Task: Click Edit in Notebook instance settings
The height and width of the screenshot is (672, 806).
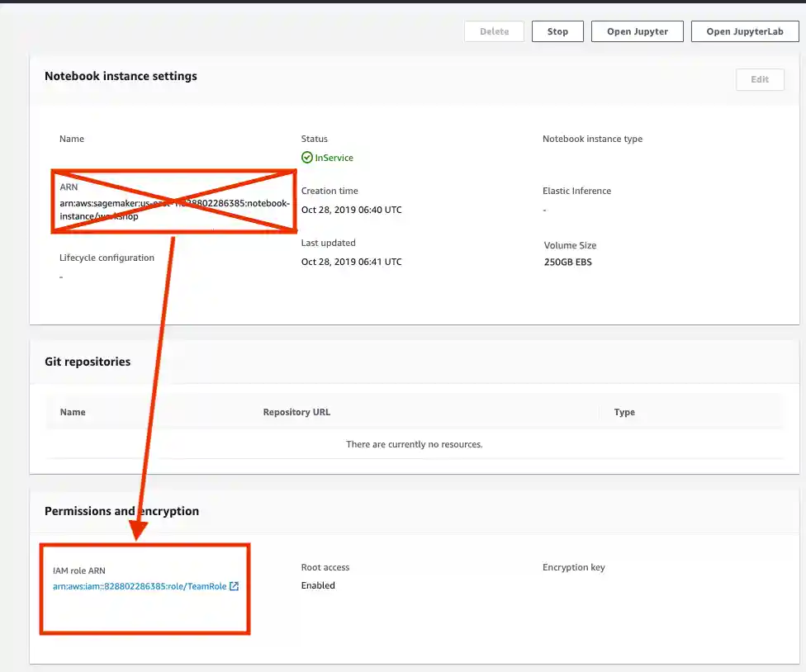Action: click(759, 79)
